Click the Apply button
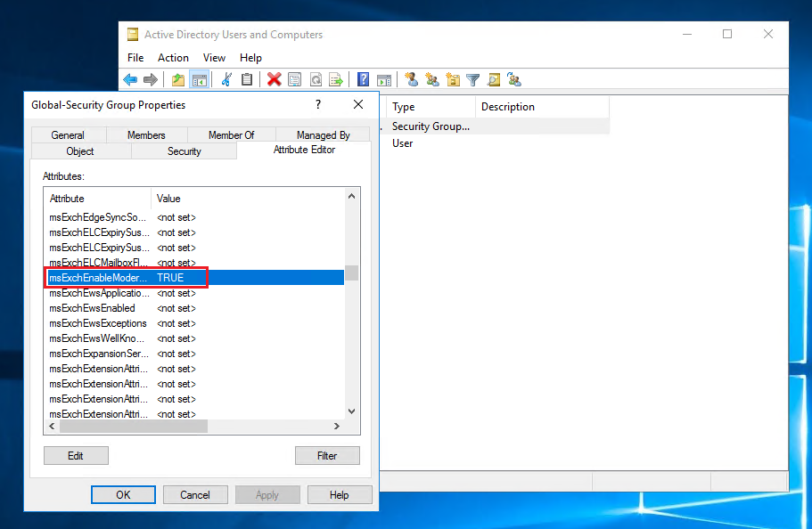 (267, 495)
